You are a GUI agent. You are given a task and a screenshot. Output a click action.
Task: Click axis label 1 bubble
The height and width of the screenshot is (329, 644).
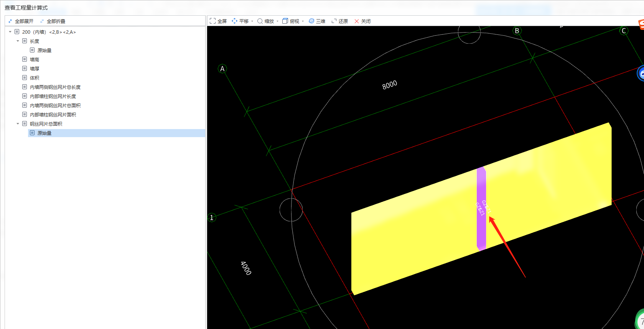coord(212,218)
